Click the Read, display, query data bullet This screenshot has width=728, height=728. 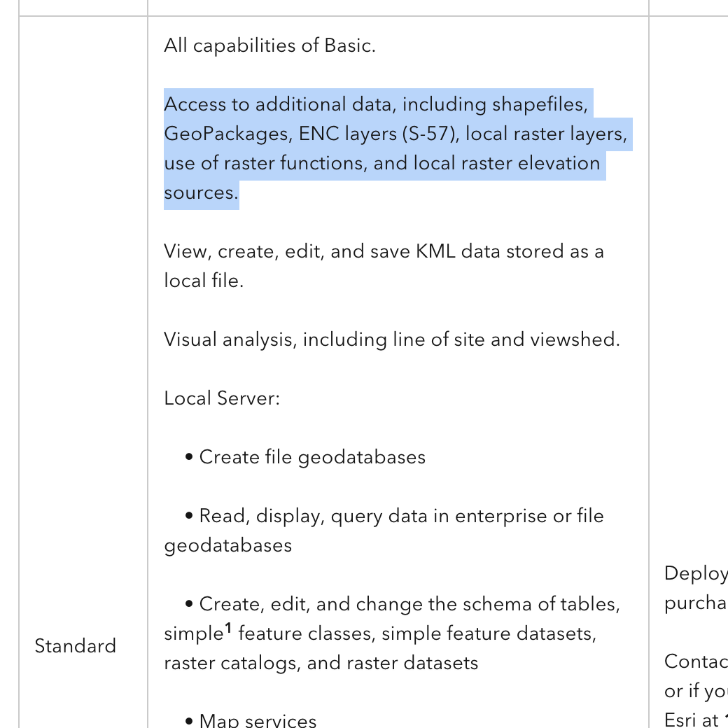(384, 531)
